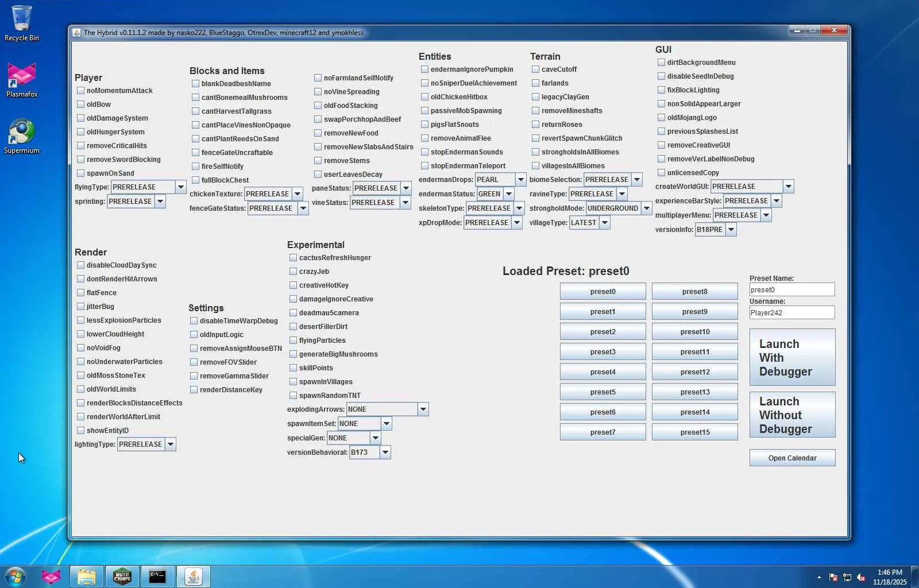Viewport: 919px width, 588px height.
Task: Load preset11
Action: click(x=694, y=352)
